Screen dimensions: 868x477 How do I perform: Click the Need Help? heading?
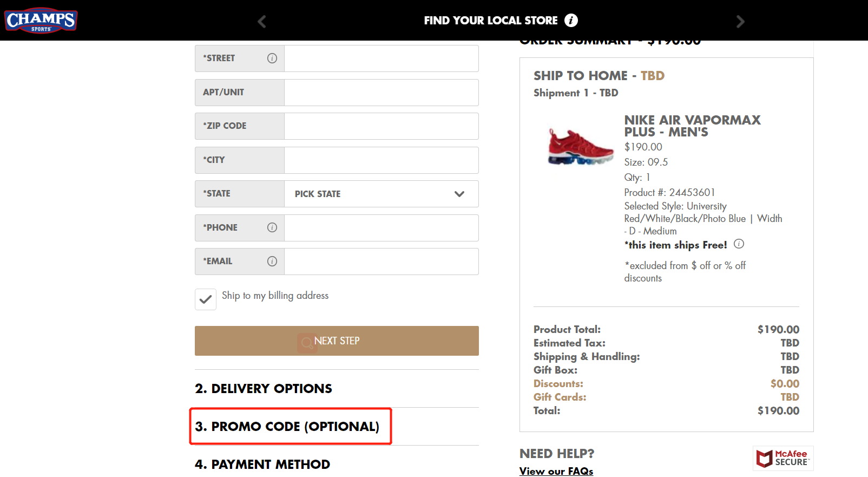(x=557, y=454)
